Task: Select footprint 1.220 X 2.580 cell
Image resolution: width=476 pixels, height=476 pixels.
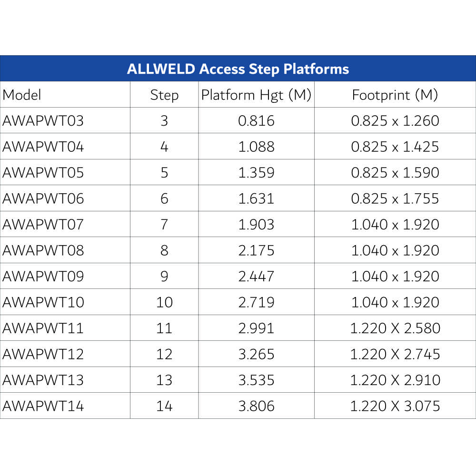Action: pos(395,328)
